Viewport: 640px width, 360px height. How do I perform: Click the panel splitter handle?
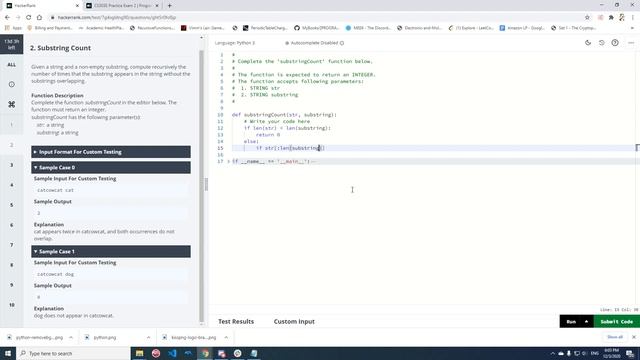click(x=206, y=184)
